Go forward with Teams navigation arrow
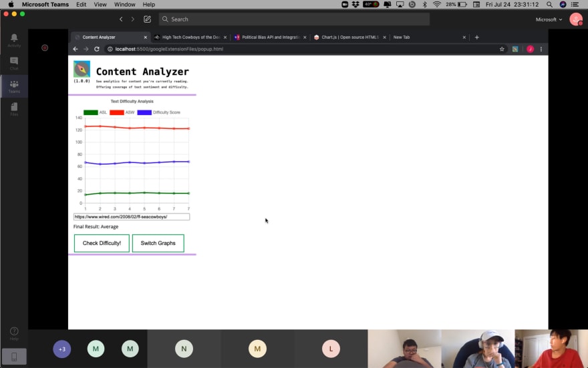588x368 pixels. coord(133,19)
